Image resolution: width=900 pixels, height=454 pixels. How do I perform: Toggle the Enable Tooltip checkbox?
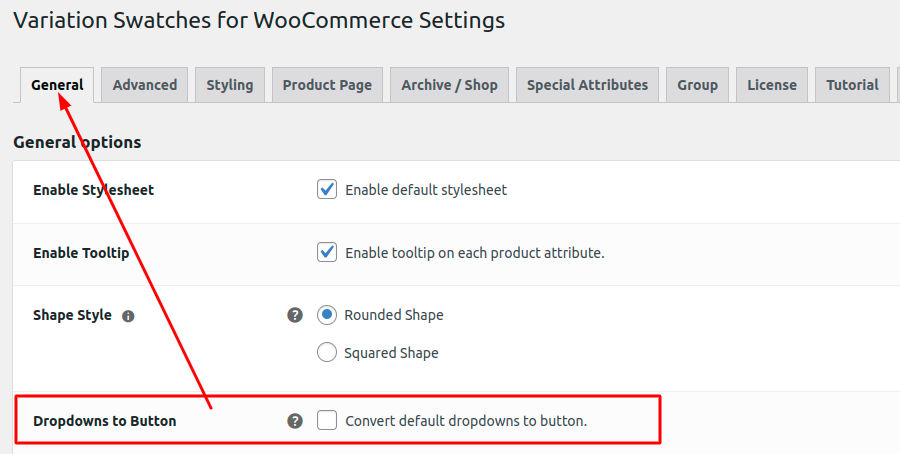[327, 252]
